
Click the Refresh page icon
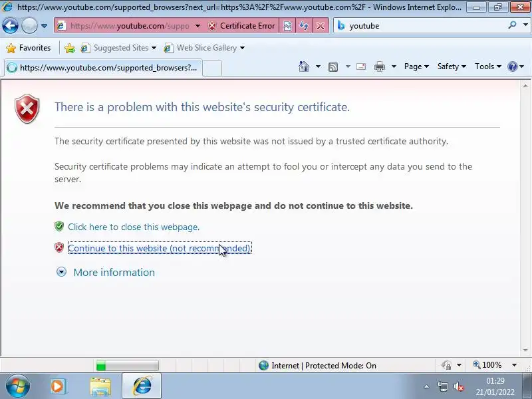(x=304, y=26)
